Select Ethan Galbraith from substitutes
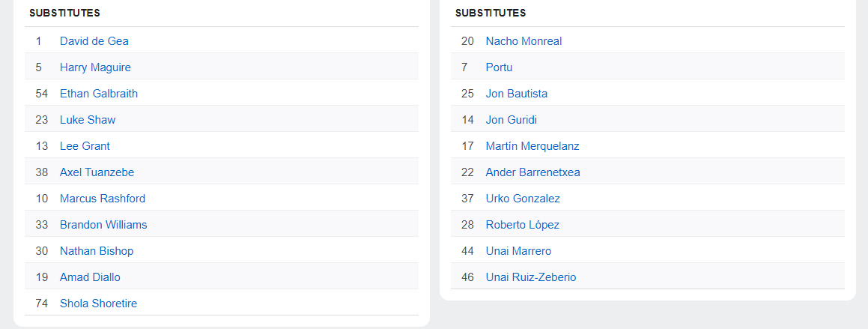The width and height of the screenshot is (868, 329). [x=98, y=94]
